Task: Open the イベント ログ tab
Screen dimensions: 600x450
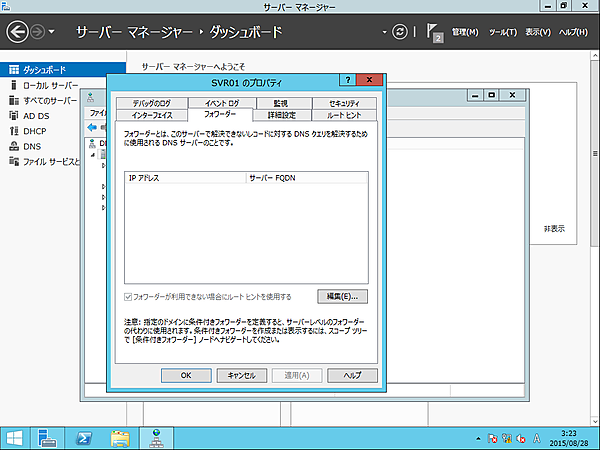Action: pos(221,103)
